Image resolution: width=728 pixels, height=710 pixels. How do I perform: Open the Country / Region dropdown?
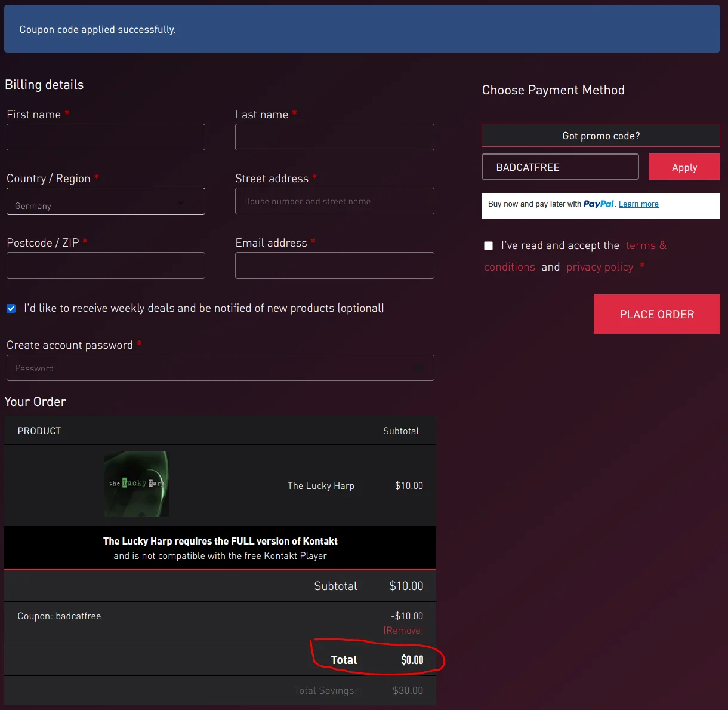coord(106,201)
